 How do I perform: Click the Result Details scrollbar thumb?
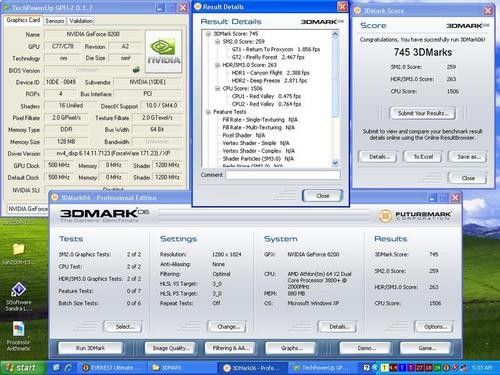(x=335, y=77)
